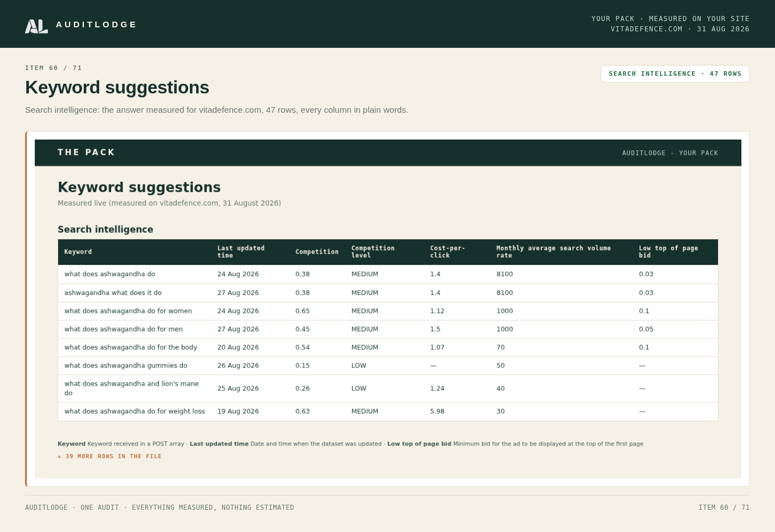Click the 'THE PACK' panel title
Image resolution: width=775 pixels, height=532 pixels.
pyautogui.click(x=86, y=153)
